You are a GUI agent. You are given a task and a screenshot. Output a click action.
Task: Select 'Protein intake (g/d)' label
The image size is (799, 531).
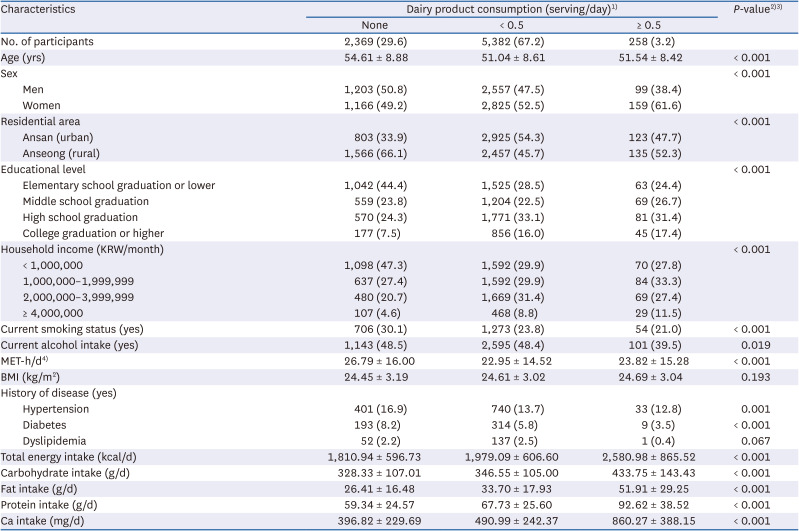click(49, 505)
